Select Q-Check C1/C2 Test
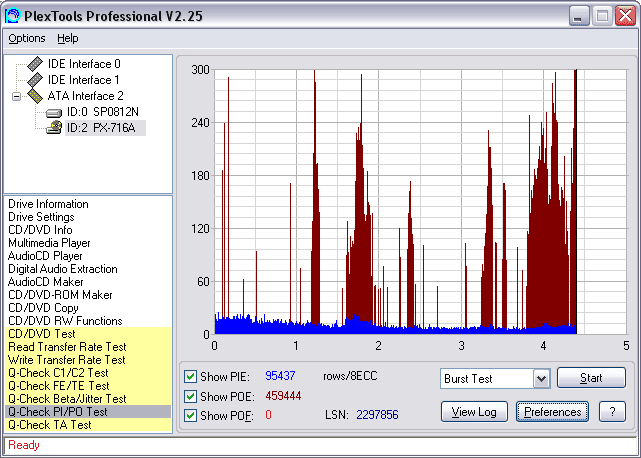Image resolution: width=641 pixels, height=458 pixels. pyautogui.click(x=58, y=373)
